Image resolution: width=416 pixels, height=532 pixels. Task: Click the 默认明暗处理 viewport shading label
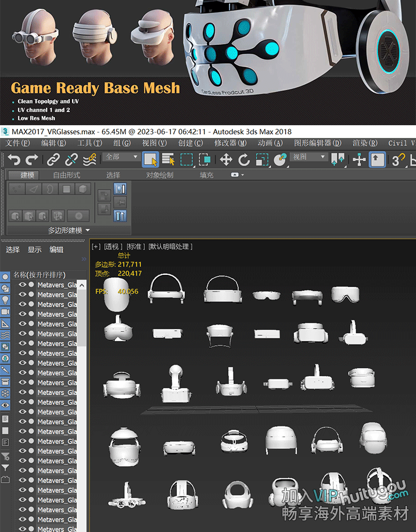(170, 247)
